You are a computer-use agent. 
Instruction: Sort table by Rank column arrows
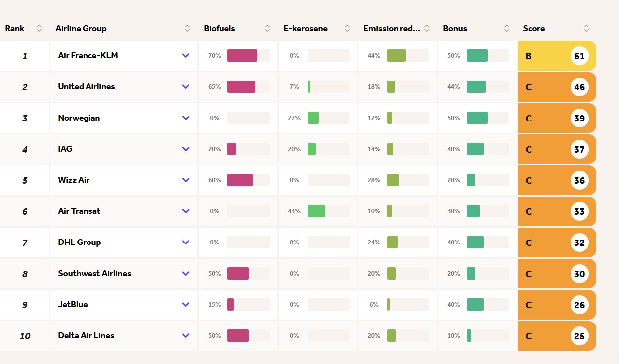39,29
